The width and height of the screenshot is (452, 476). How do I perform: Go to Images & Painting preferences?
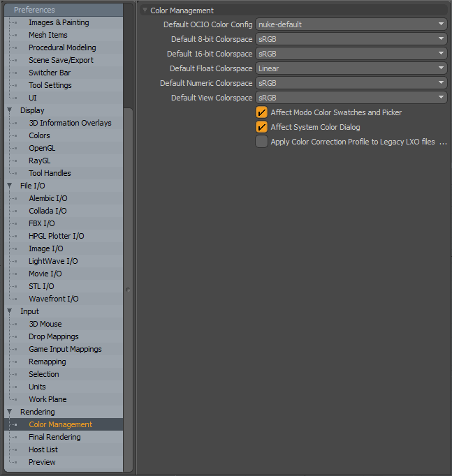(x=59, y=22)
